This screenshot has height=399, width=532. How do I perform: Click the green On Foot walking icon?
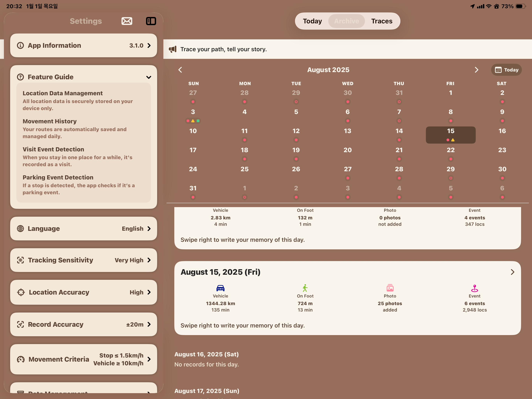tap(305, 288)
